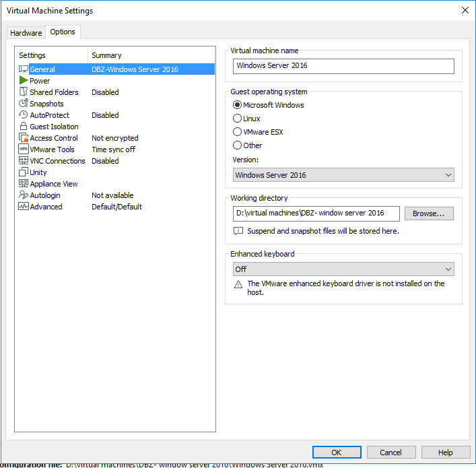Click the Virtual machine name field
Viewport: 476px width, 468px height.
pyautogui.click(x=343, y=66)
